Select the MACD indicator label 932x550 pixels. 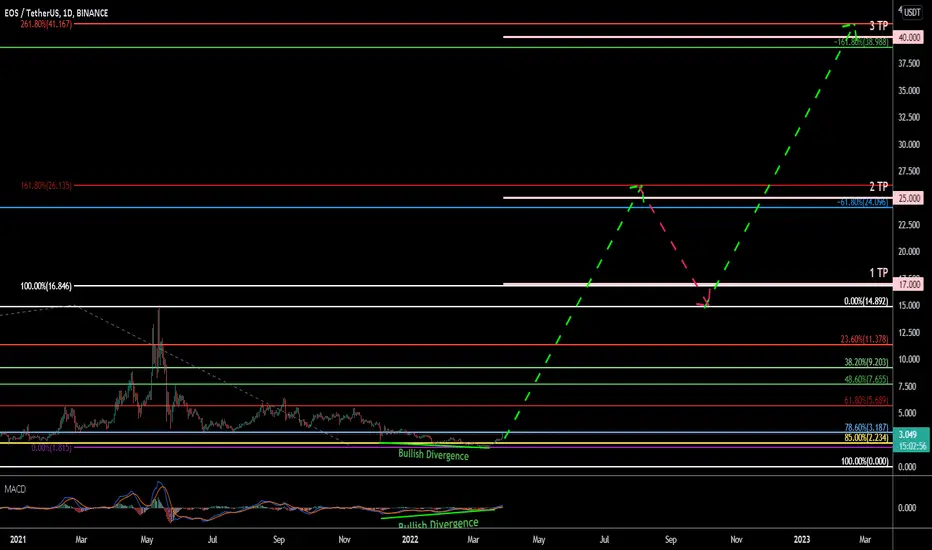click(15, 489)
